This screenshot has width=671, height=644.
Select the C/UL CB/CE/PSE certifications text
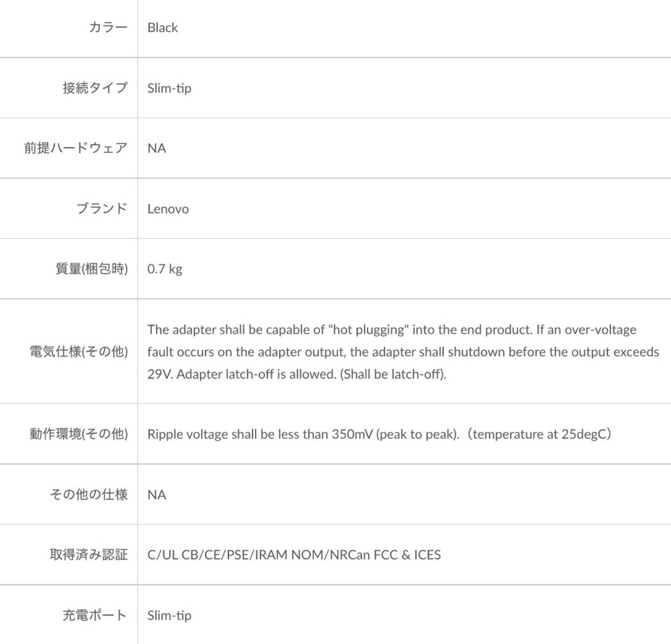pos(294,555)
